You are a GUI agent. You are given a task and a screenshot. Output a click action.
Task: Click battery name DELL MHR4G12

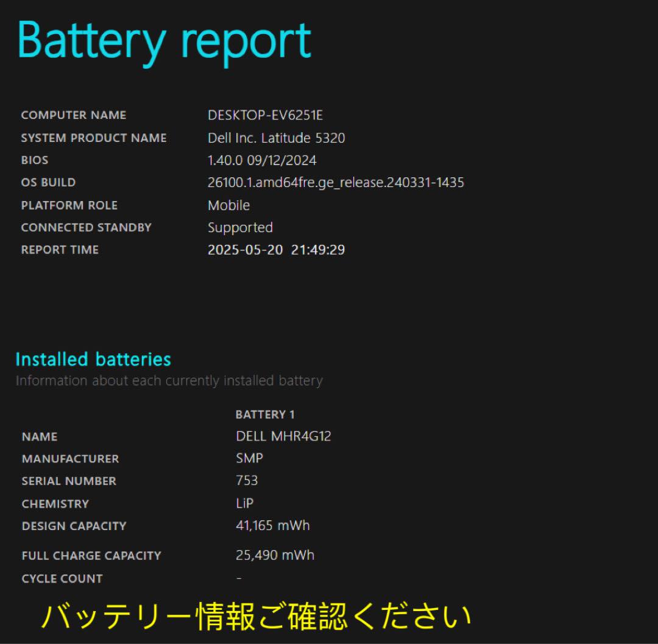click(283, 436)
